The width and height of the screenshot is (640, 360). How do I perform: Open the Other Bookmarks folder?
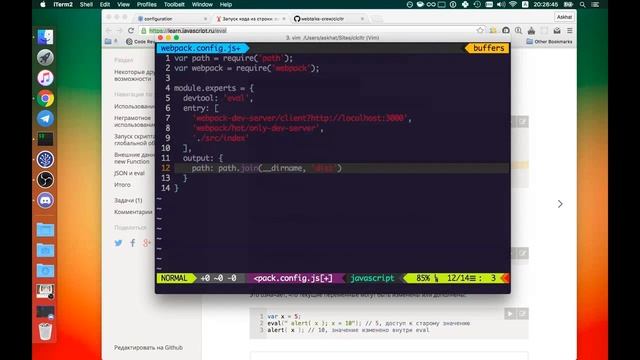(x=549, y=41)
